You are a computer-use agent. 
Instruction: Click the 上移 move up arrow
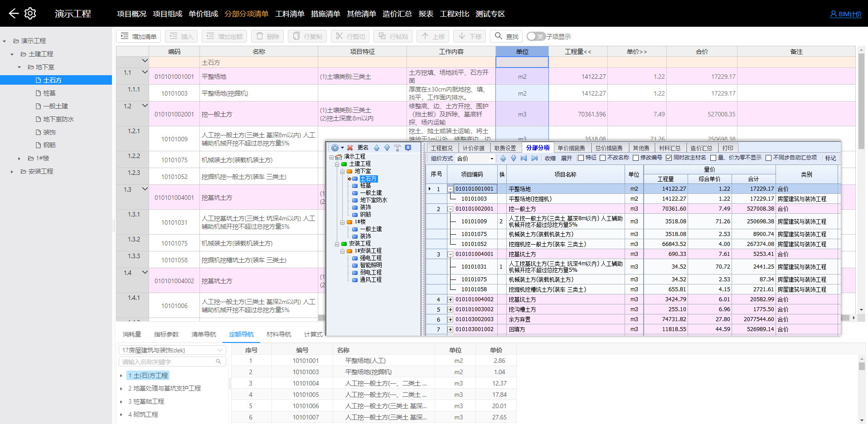click(x=425, y=36)
